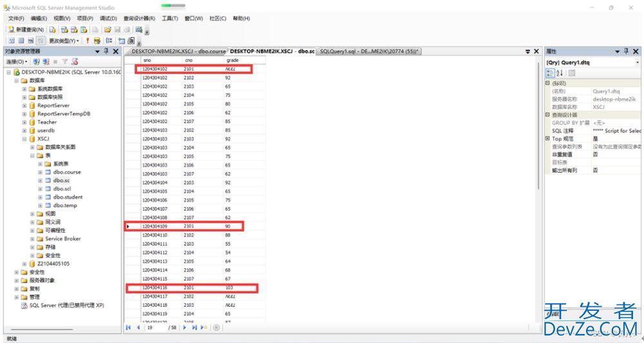Select the dbo.temp table in tree
The image size is (644, 343).
(x=65, y=205)
